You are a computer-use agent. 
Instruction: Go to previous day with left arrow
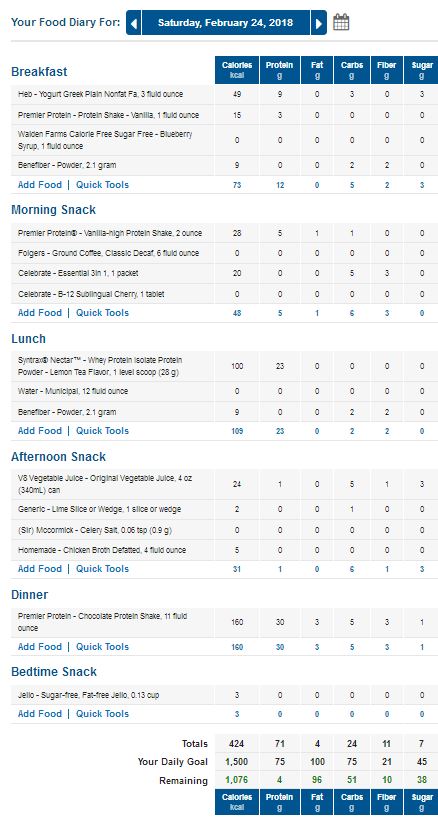(134, 23)
